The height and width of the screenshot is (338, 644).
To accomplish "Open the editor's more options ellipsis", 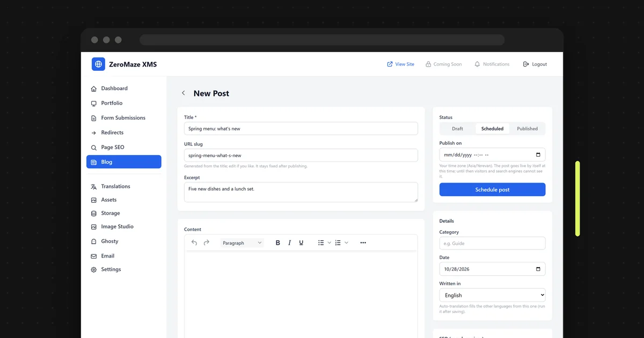I will click(x=363, y=243).
